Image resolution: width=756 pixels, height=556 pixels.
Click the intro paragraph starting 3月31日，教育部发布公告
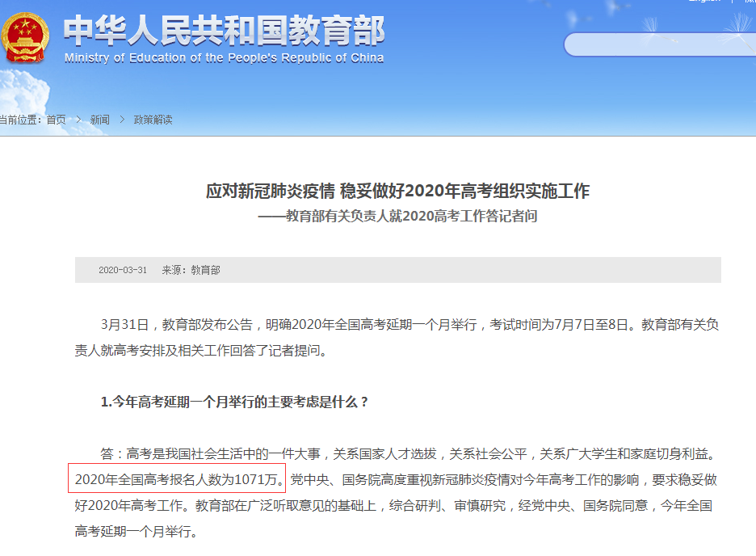pos(397,338)
